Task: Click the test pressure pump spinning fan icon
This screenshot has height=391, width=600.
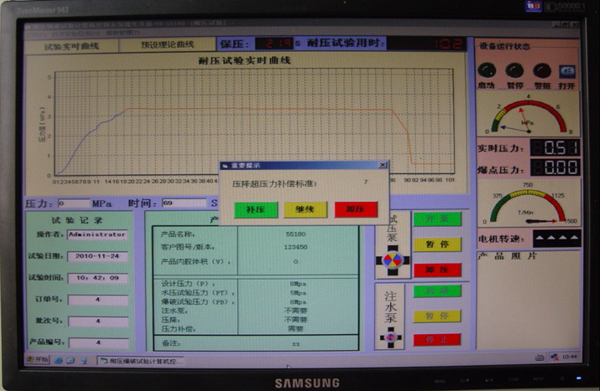Action: [x=393, y=261]
